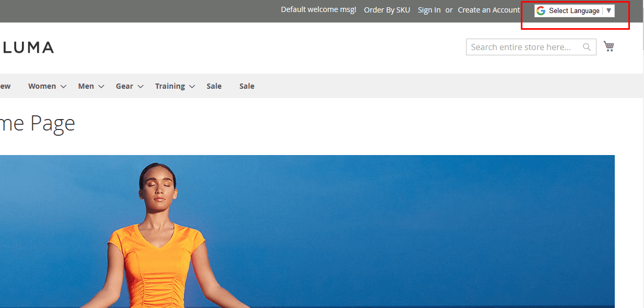
Task: Go to the Gear category
Action: click(124, 86)
